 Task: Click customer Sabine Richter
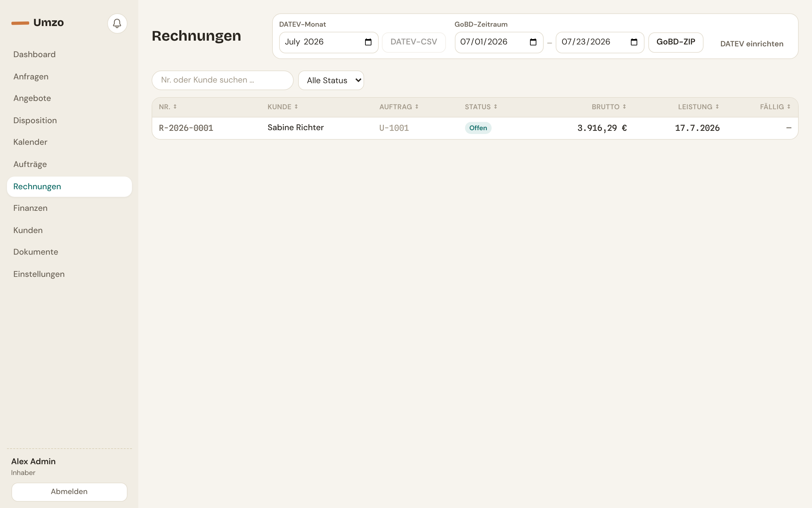coord(296,128)
